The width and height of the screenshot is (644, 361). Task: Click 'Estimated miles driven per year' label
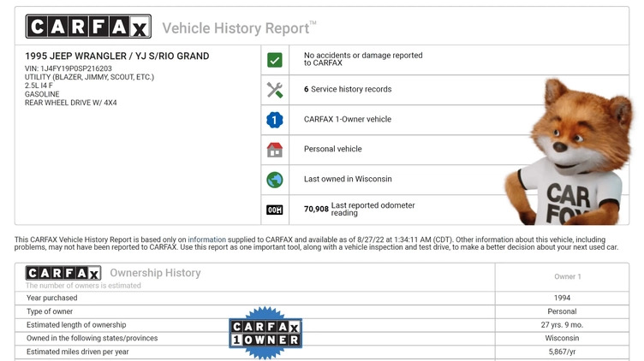[78, 352]
